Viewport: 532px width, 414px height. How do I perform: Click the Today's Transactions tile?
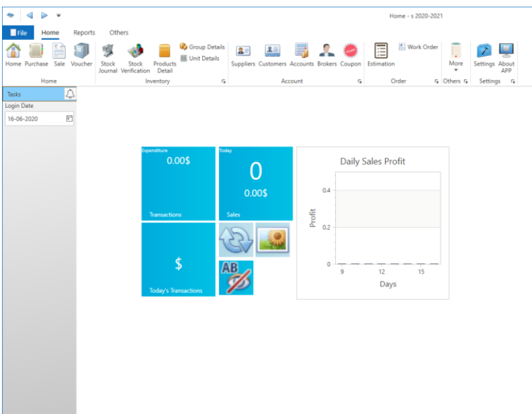point(178,260)
